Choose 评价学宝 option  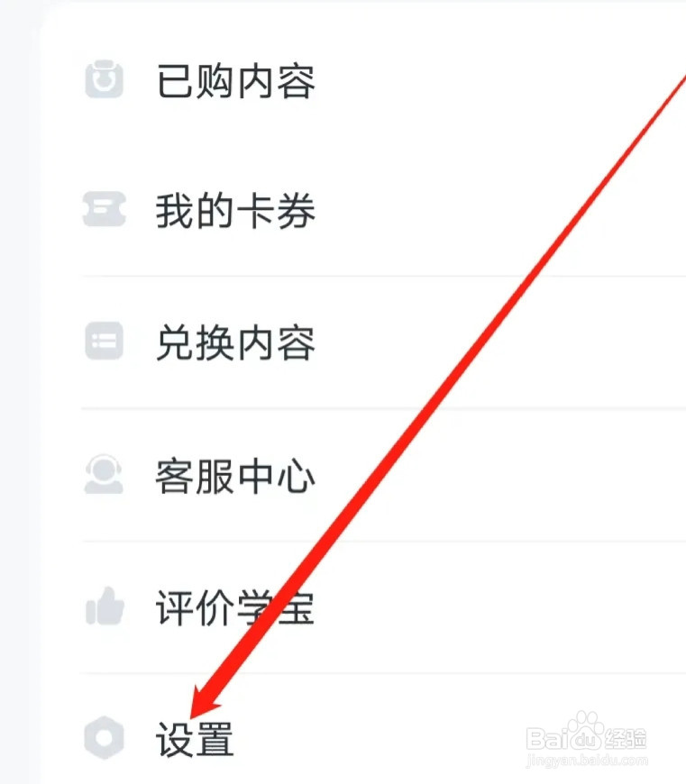click(235, 607)
